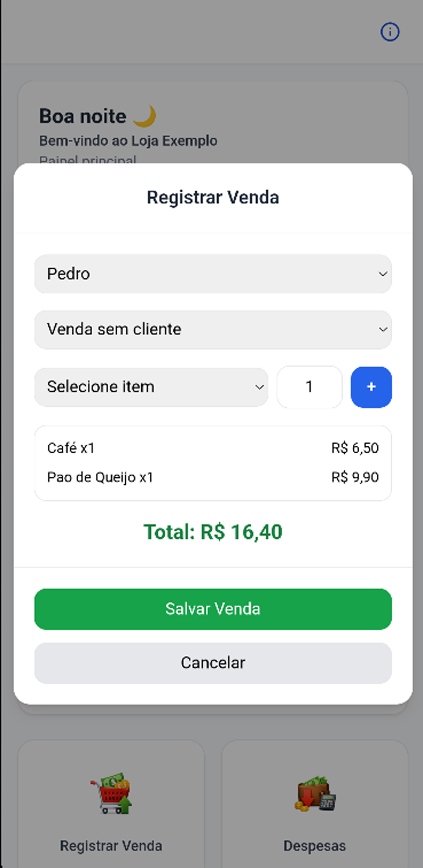Viewport: 423px width, 868px height.
Task: Focus the item quantity input field
Action: click(309, 387)
